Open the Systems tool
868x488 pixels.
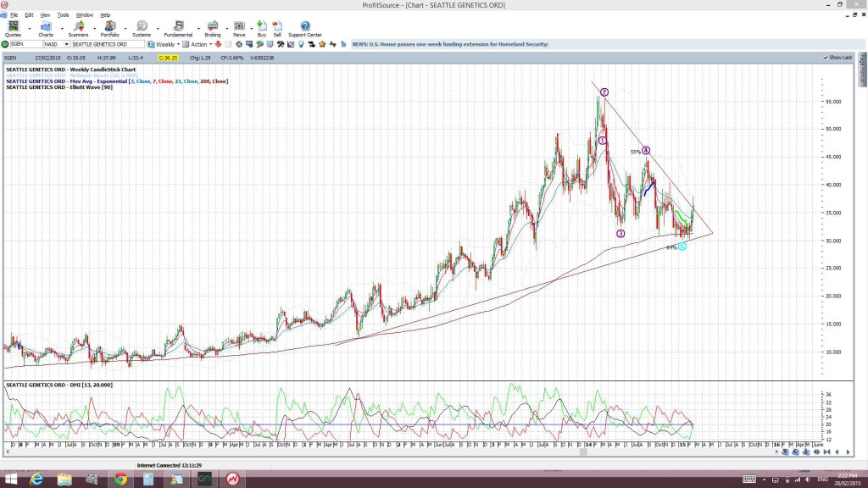click(x=142, y=29)
